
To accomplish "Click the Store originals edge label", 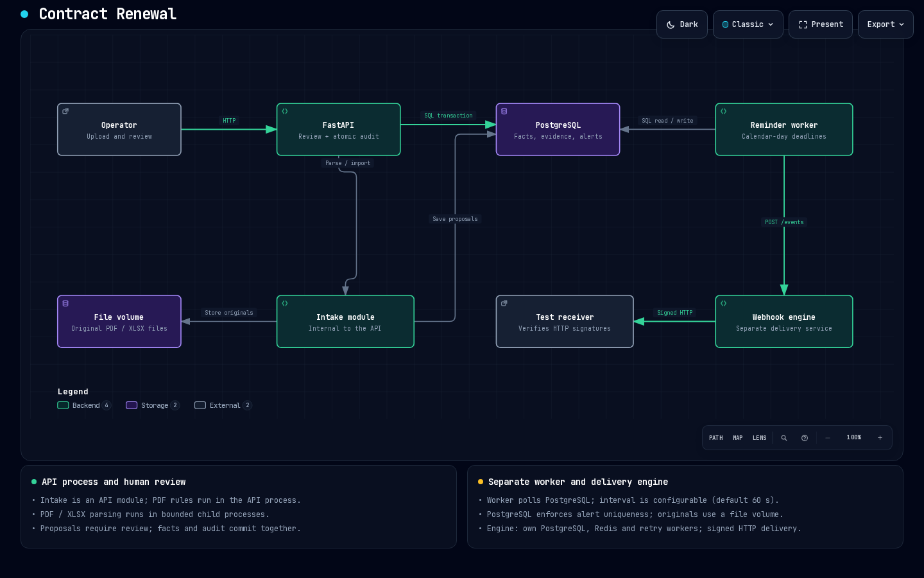I will 229,313.
